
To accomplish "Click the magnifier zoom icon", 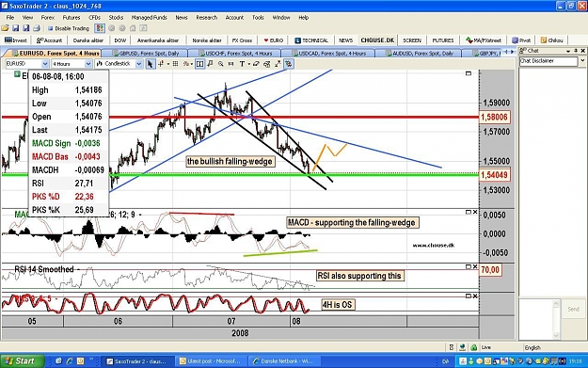I will (220, 64).
